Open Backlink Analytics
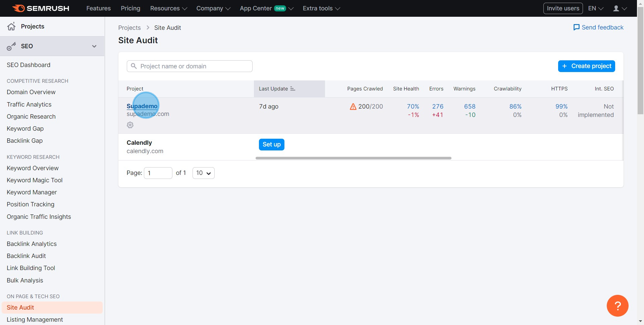644x325 pixels. [x=32, y=244]
